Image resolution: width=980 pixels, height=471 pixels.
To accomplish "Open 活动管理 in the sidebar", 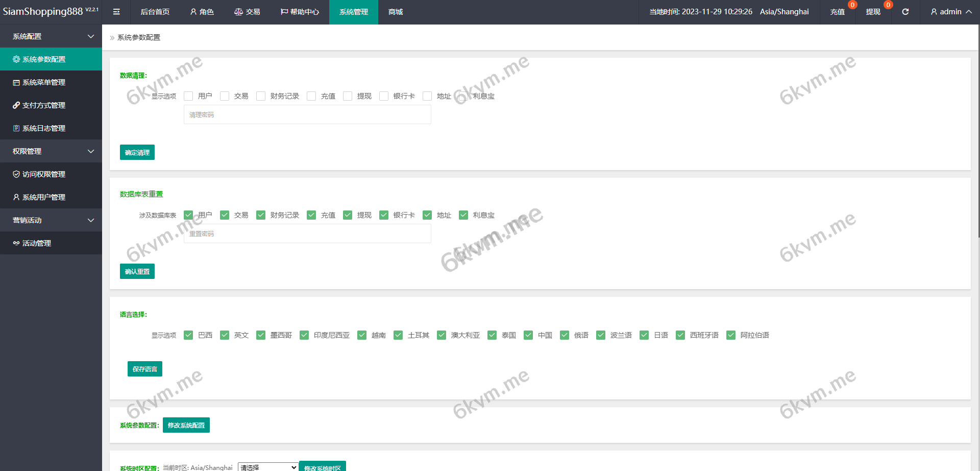I will [x=36, y=243].
